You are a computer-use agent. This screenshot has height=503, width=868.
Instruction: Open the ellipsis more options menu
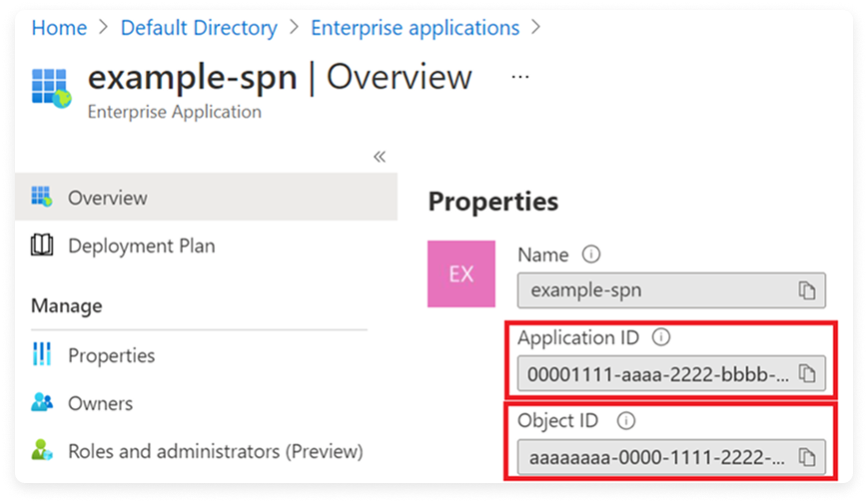pos(519,77)
